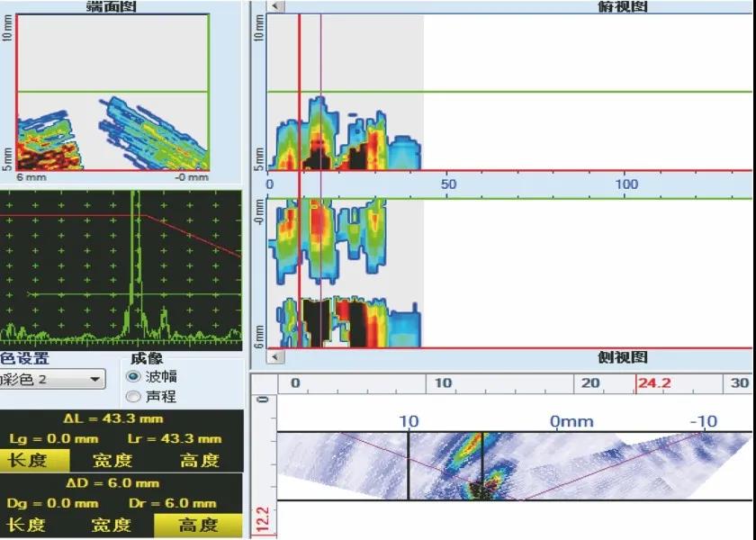Select the 宽度 tab under ΔD

112,525
